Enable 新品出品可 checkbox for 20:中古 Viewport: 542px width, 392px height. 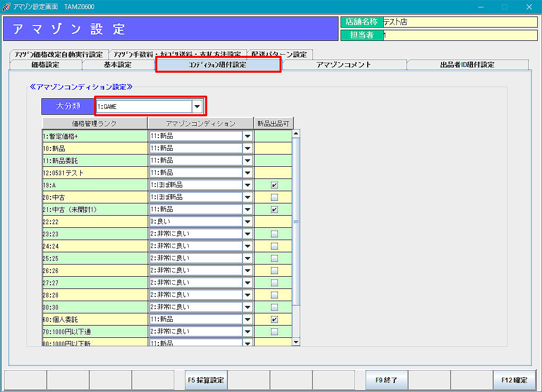pyautogui.click(x=274, y=197)
